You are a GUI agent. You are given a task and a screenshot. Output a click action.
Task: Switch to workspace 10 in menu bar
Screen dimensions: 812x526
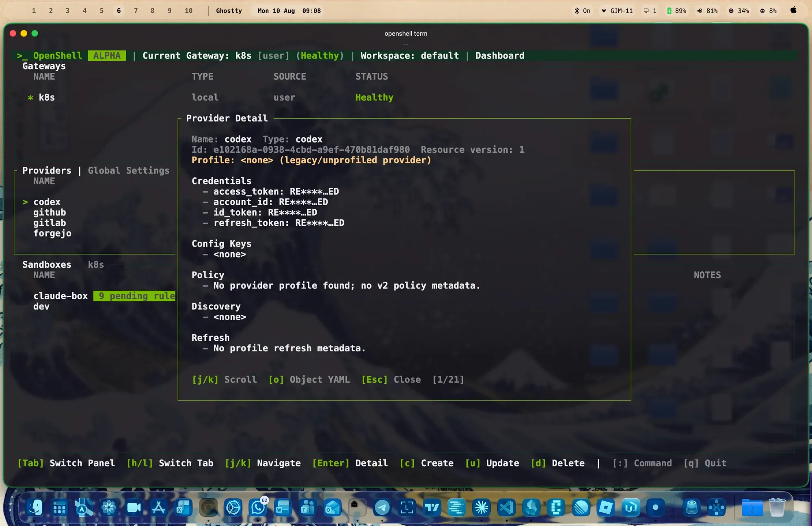pos(188,11)
